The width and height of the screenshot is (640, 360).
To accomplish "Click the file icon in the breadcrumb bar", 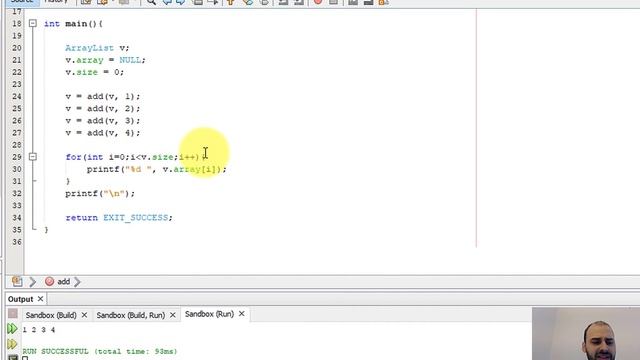I will (17, 281).
